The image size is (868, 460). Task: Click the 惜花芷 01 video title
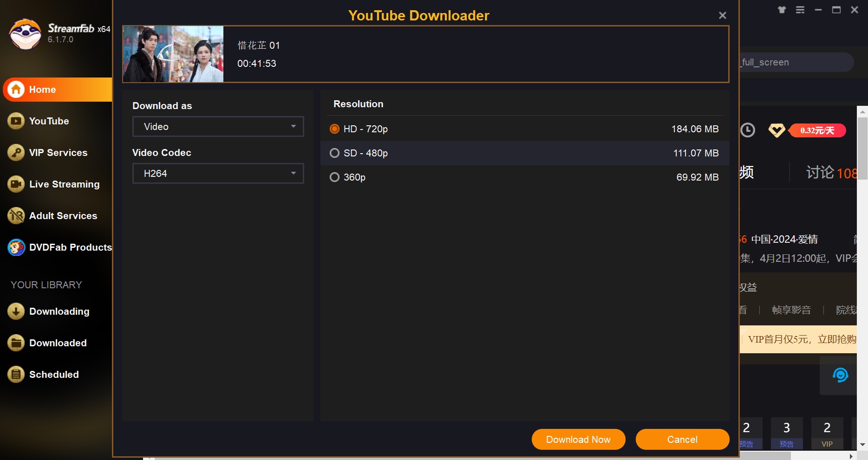click(x=259, y=45)
